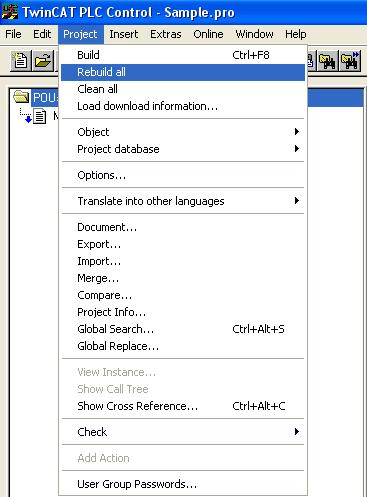
Task: Open Project Info... entry
Action: click(183, 312)
